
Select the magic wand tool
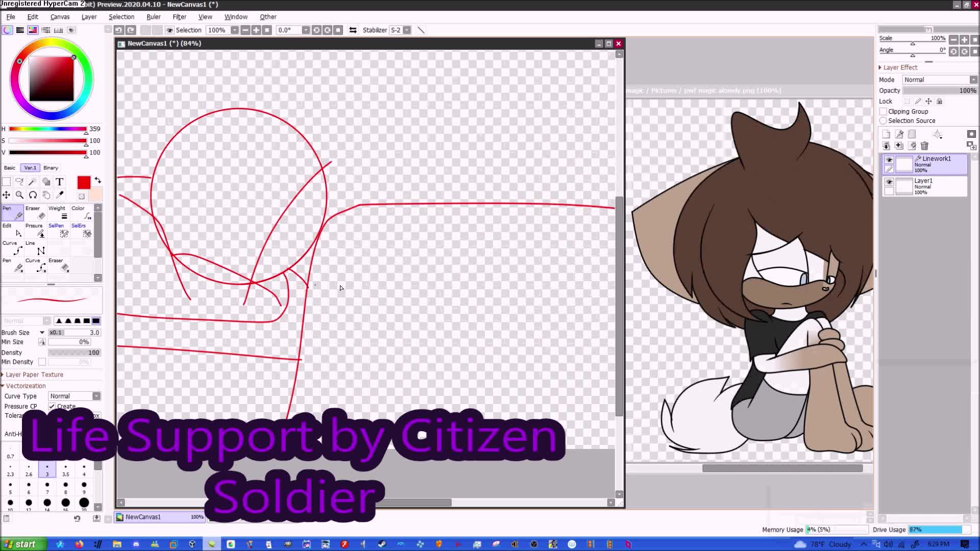(x=33, y=182)
